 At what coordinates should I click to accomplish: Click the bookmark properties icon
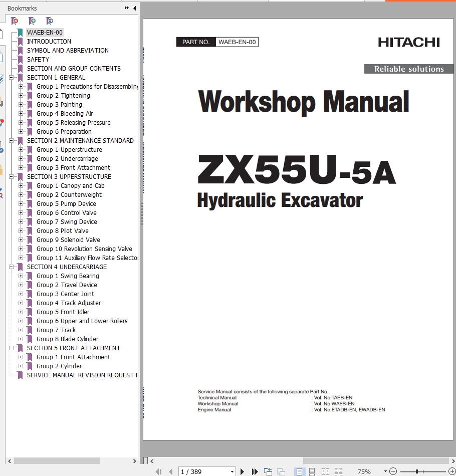pos(50,21)
